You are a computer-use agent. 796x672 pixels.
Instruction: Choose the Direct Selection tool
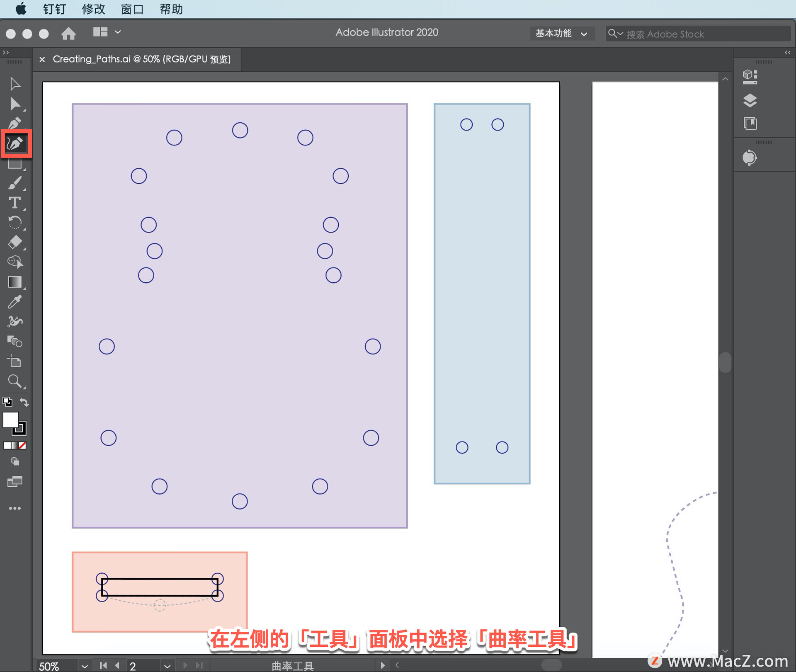click(15, 104)
